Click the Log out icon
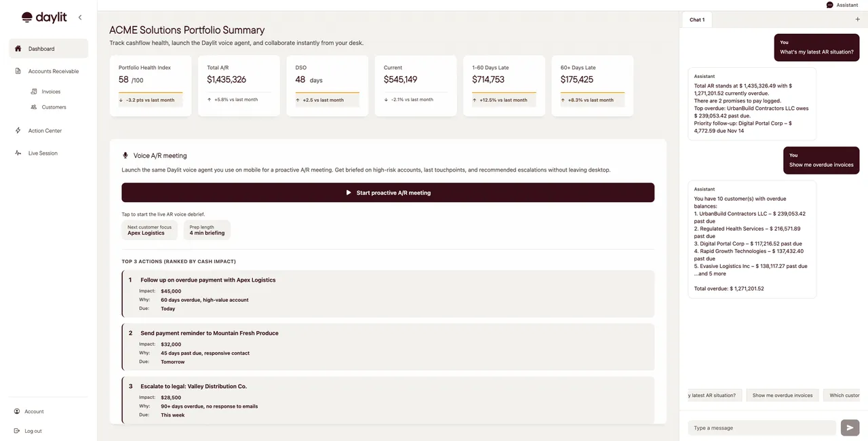Screen dimensions: 868x441 click(x=17, y=431)
